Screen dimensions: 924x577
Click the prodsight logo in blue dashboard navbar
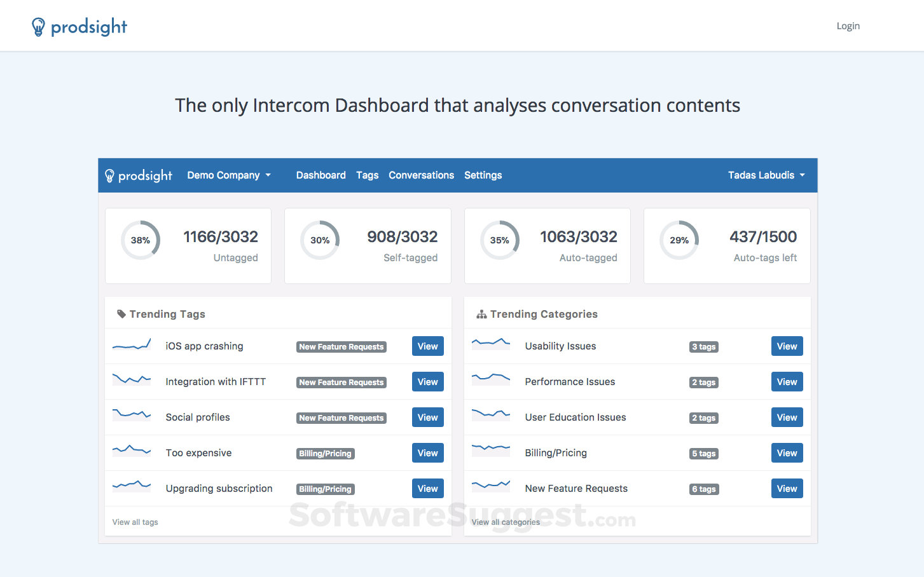139,175
